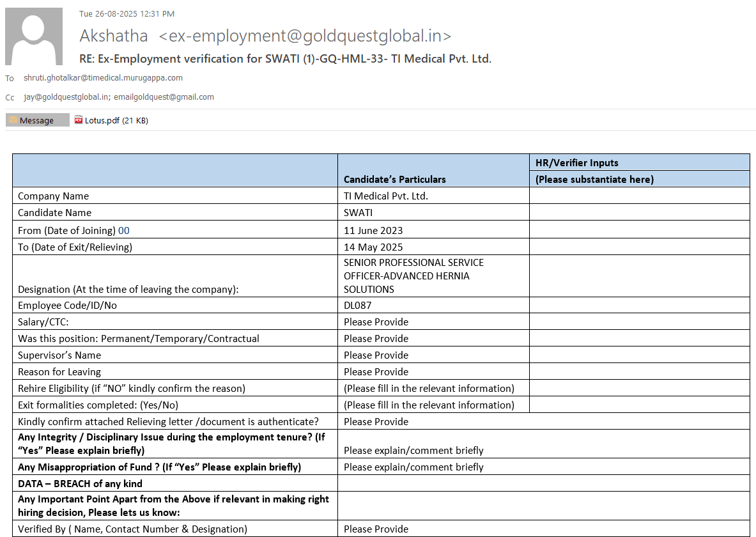This screenshot has width=756, height=537.
Task: Switch to the Message tab
Action: [x=38, y=120]
